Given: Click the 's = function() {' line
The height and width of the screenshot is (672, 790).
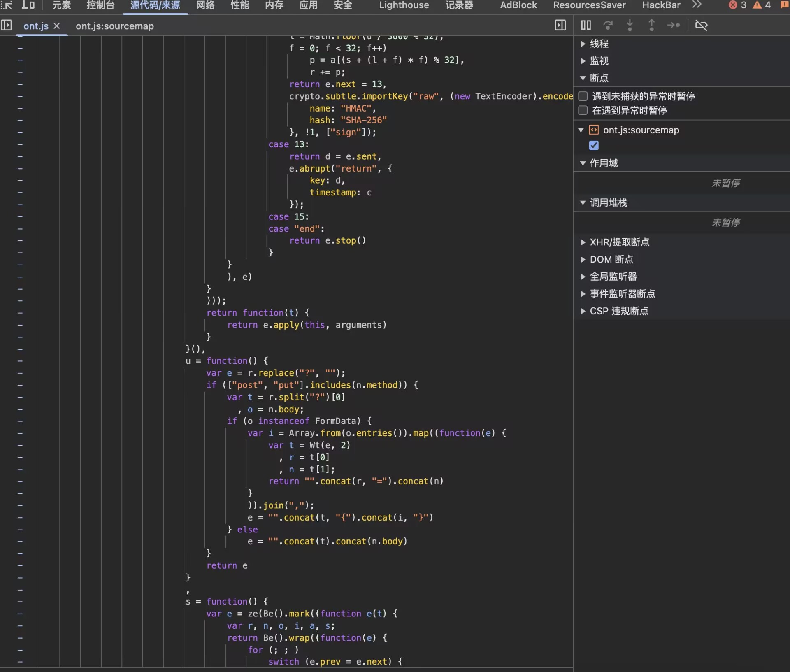Looking at the screenshot, I should pyautogui.click(x=227, y=602).
